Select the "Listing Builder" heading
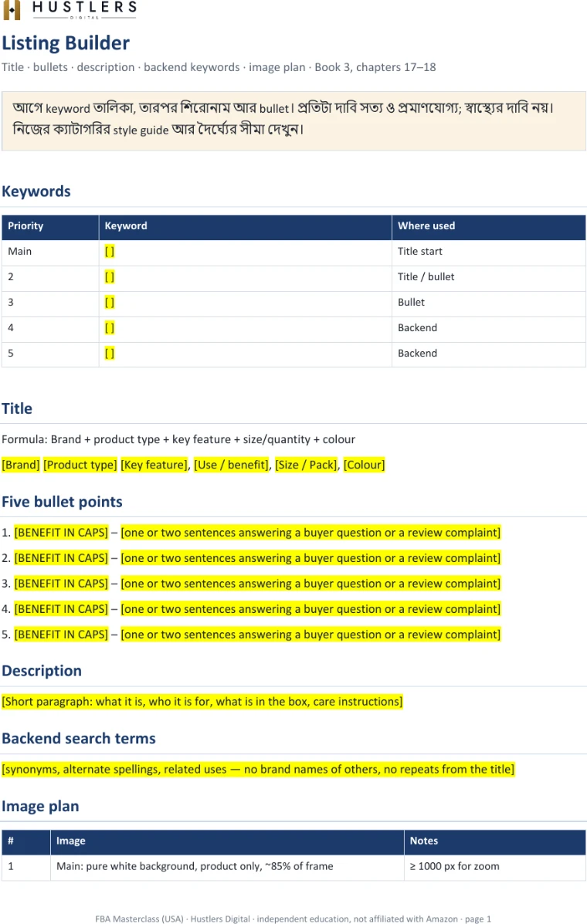Screen dimensions: 587x924 tap(66, 43)
